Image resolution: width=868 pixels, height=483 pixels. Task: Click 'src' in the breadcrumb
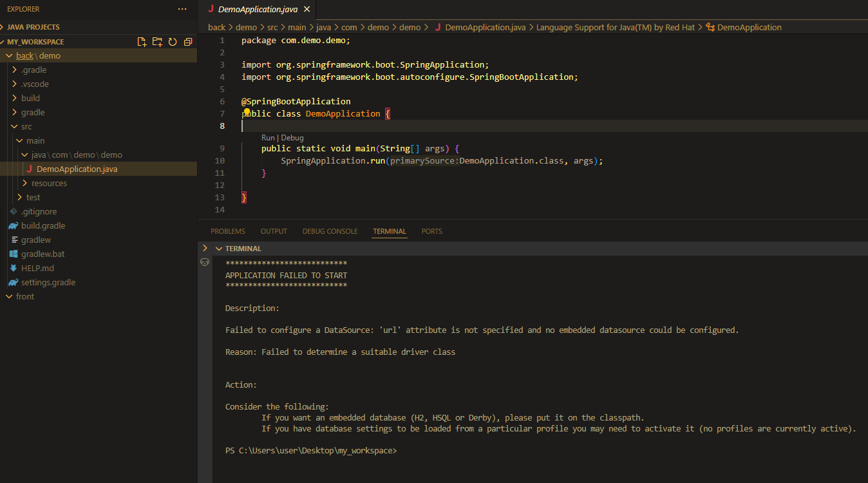click(272, 28)
